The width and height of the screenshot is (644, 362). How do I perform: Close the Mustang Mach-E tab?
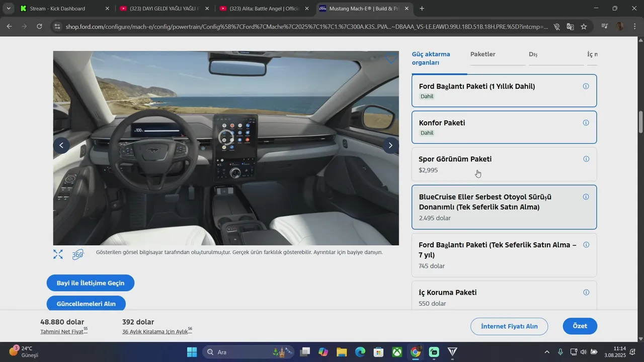point(407,9)
